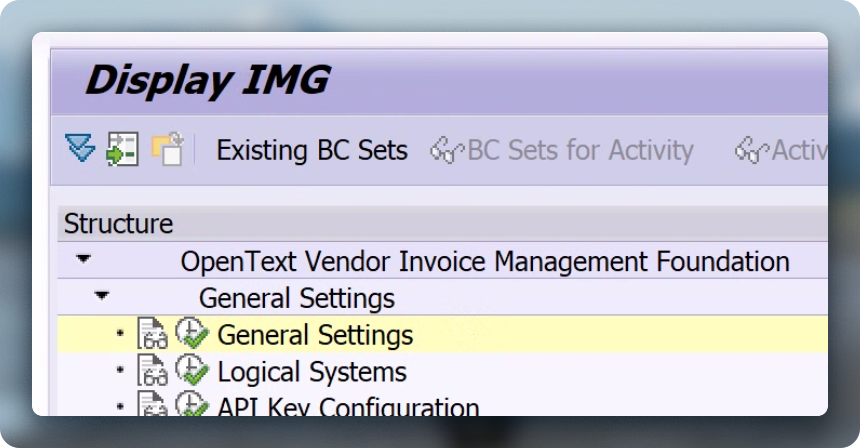Select the OpenText Vendor Invoice Management Foundation label

coord(485,261)
